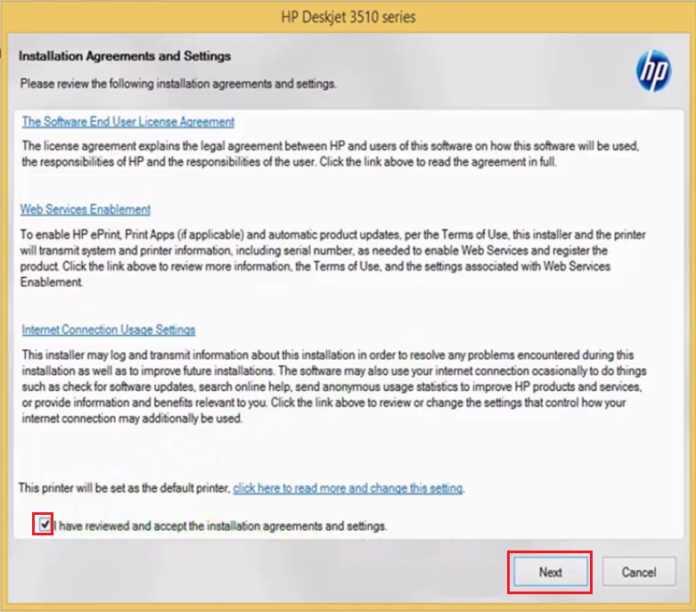This screenshot has height=612, width=696.
Task: Click the paragraph beginning 'This installer may log'
Action: click(334, 387)
